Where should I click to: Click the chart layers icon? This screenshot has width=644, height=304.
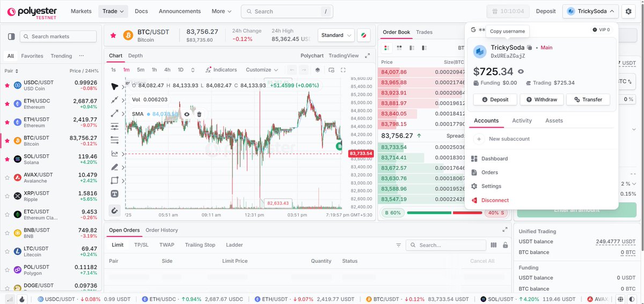318,70
